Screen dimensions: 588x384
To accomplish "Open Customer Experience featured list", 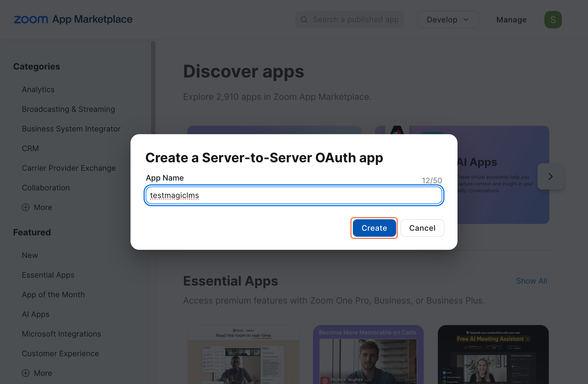I will [x=60, y=353].
